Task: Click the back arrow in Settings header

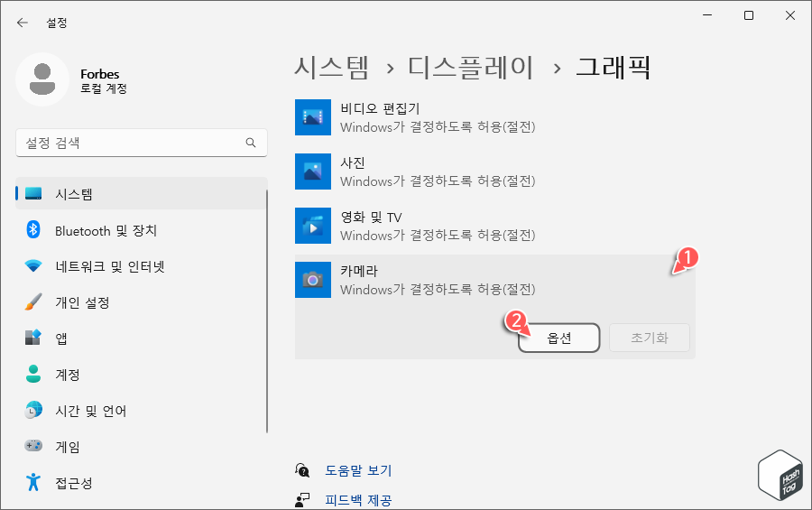Action: (x=23, y=23)
